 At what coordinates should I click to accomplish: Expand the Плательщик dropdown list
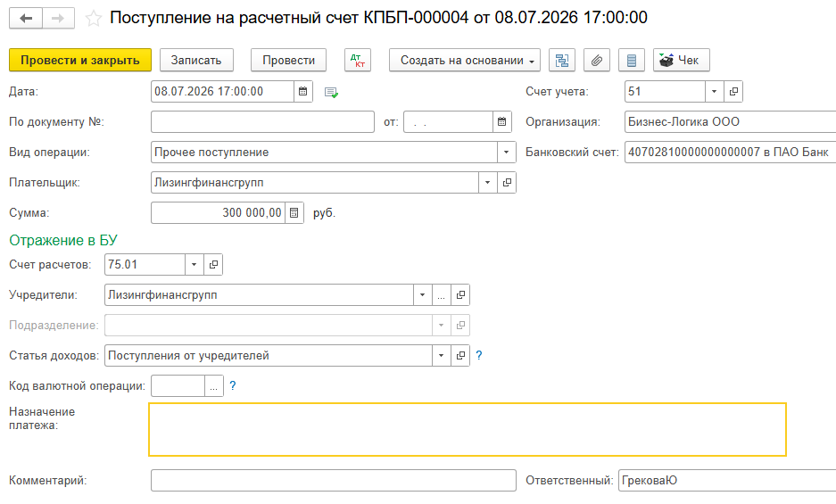pos(487,183)
